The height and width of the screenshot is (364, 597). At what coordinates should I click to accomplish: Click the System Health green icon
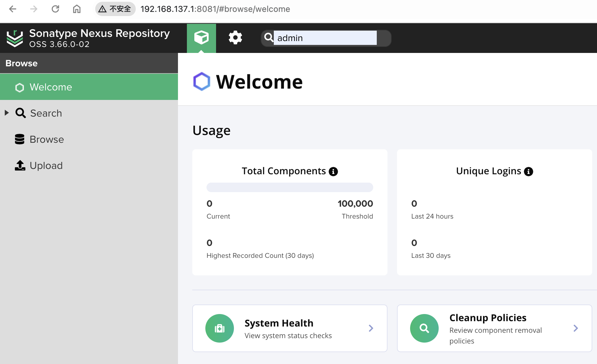tap(220, 328)
